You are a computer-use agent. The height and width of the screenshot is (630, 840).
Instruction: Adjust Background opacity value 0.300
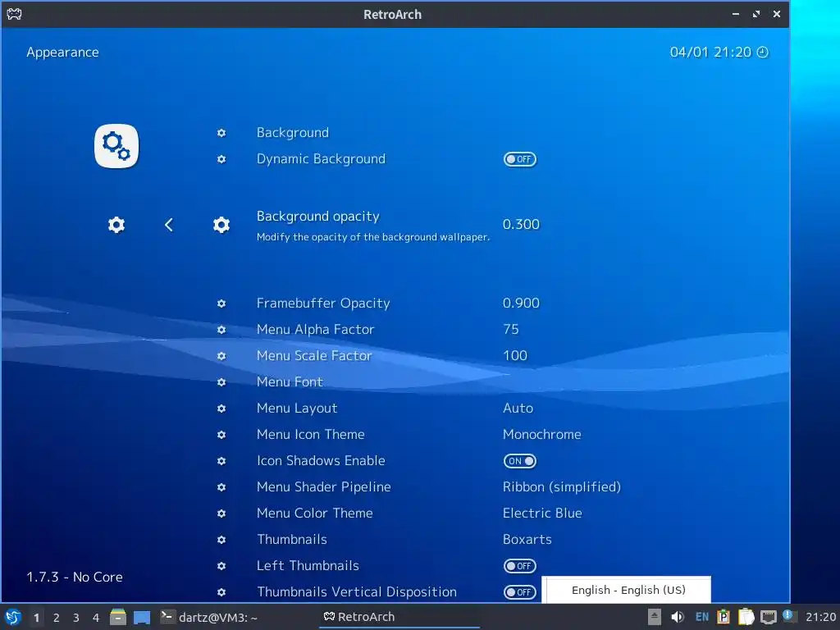point(521,225)
